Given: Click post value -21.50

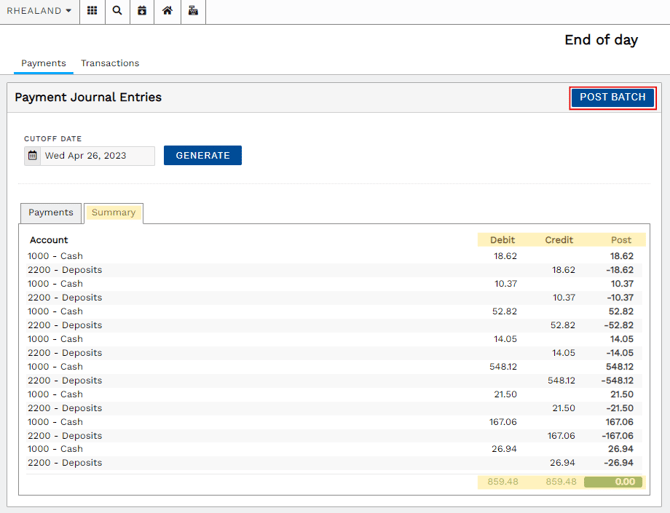Looking at the screenshot, I should 620,408.
